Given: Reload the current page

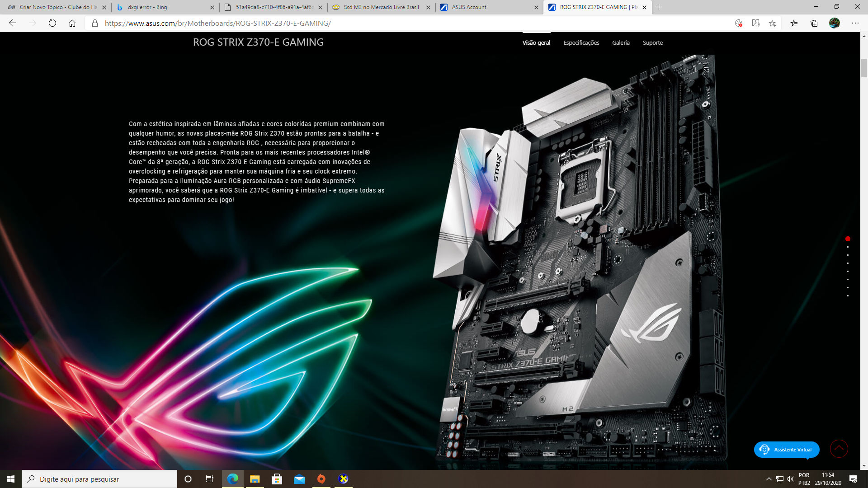Looking at the screenshot, I should 52,23.
